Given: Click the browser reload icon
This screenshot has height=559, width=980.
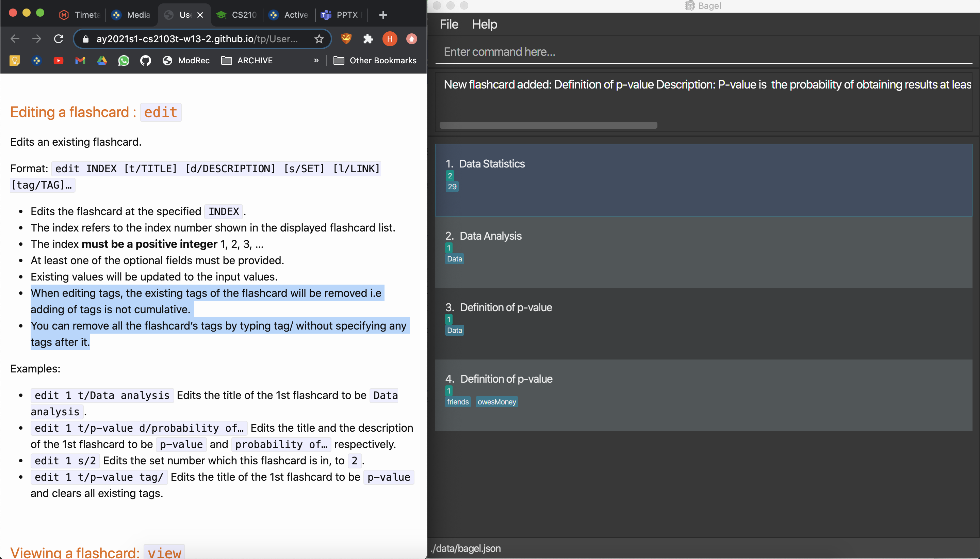Looking at the screenshot, I should click(x=58, y=39).
